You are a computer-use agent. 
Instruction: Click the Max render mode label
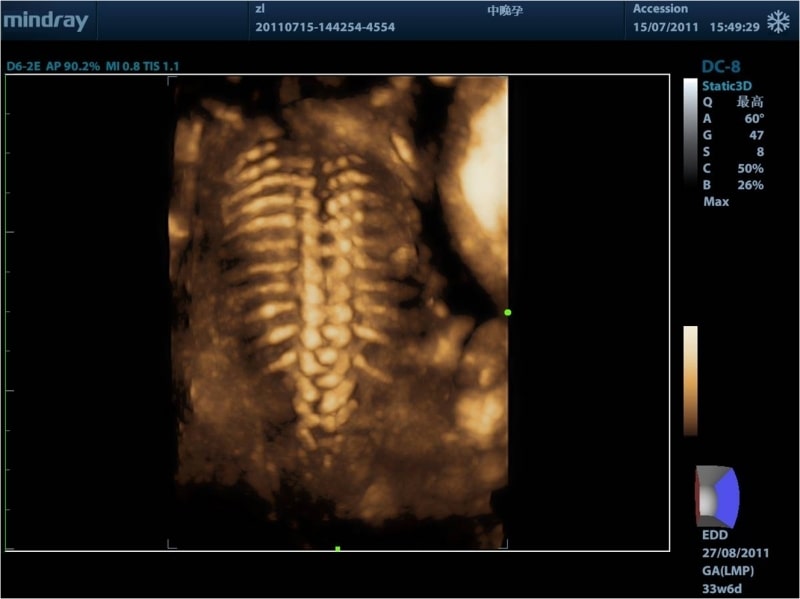tap(716, 202)
